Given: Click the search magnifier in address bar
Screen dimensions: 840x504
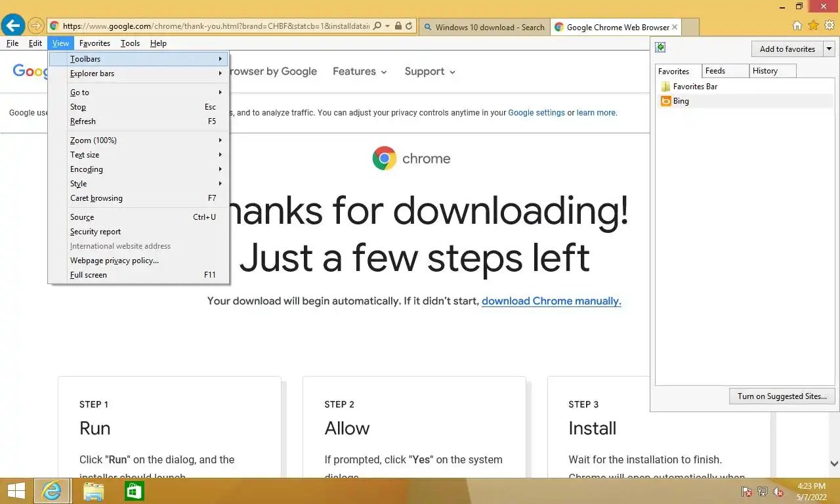Looking at the screenshot, I should click(x=377, y=26).
